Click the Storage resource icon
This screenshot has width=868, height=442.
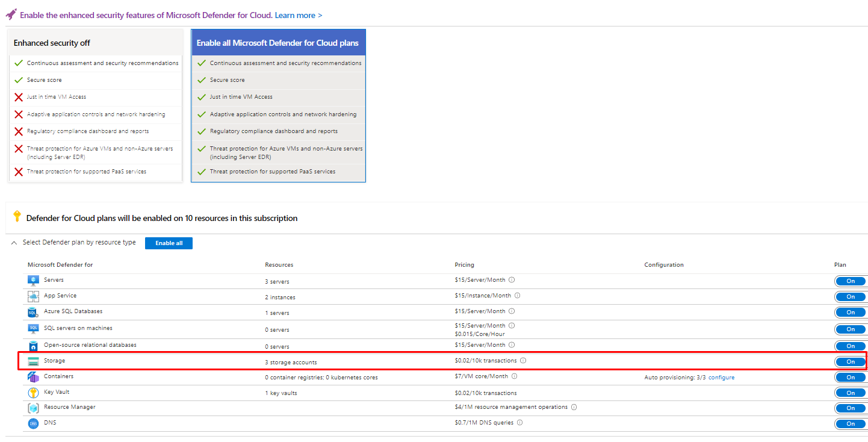pyautogui.click(x=33, y=361)
